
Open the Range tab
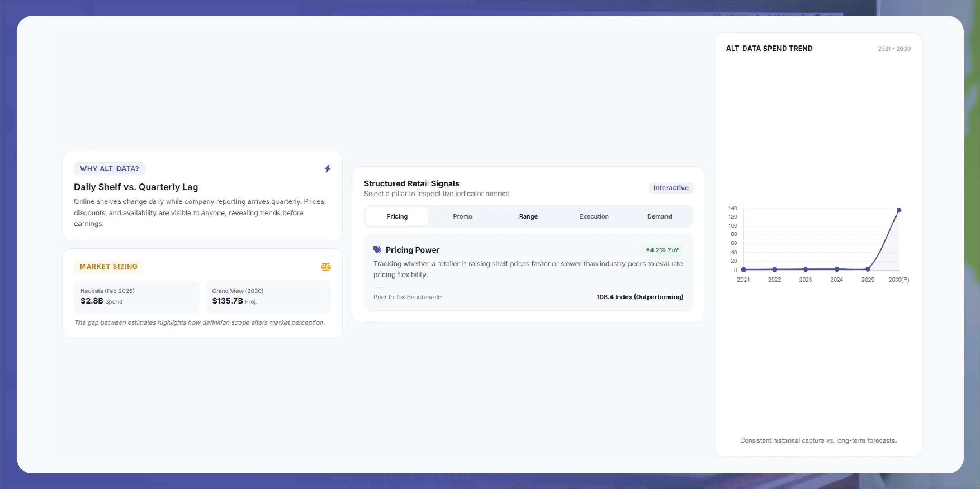click(x=528, y=216)
